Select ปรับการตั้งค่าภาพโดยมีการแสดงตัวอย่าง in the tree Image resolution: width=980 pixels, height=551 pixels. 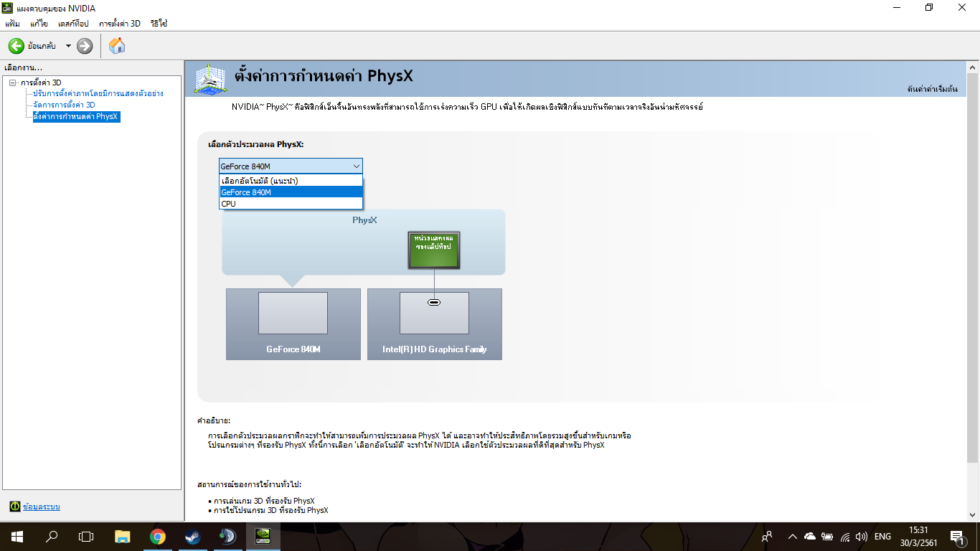click(x=98, y=93)
